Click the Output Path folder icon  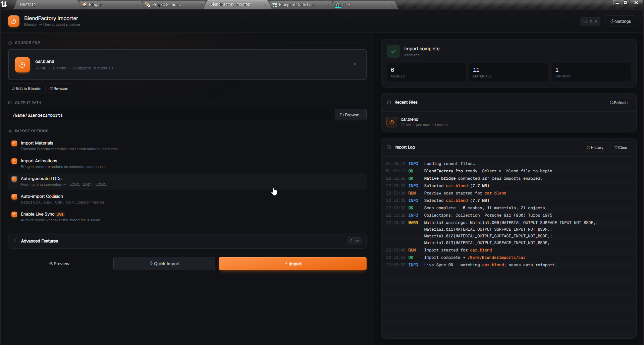click(10, 103)
